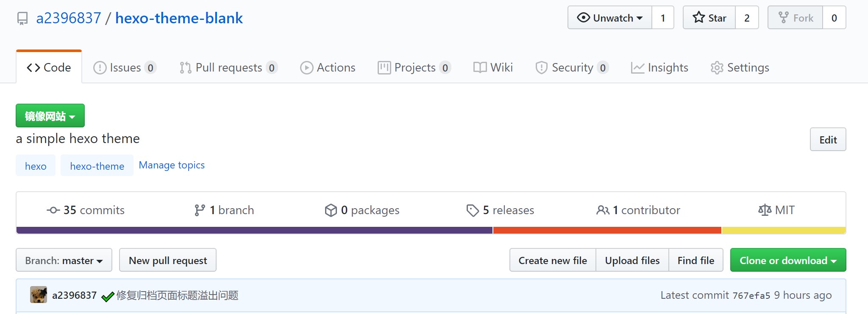Screen dimensions: 868x314
Task: Expand the green 镜像网站 dropdown
Action: 50,116
